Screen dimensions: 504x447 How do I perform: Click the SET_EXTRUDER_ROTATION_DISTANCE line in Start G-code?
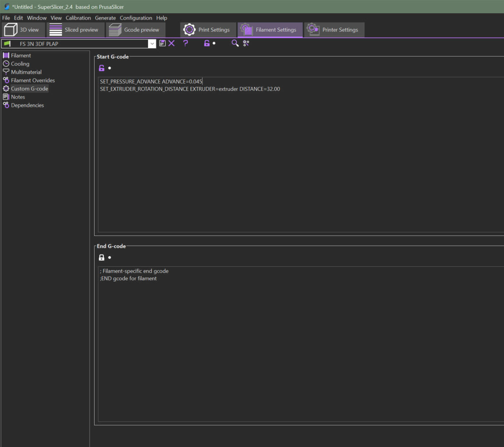(190, 89)
